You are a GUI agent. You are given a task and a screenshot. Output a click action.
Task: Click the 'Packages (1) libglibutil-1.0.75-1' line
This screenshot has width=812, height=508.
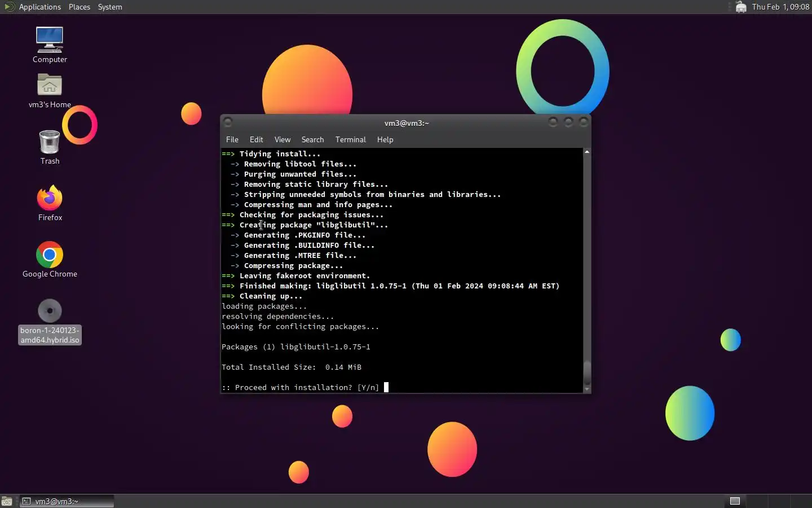click(x=296, y=347)
